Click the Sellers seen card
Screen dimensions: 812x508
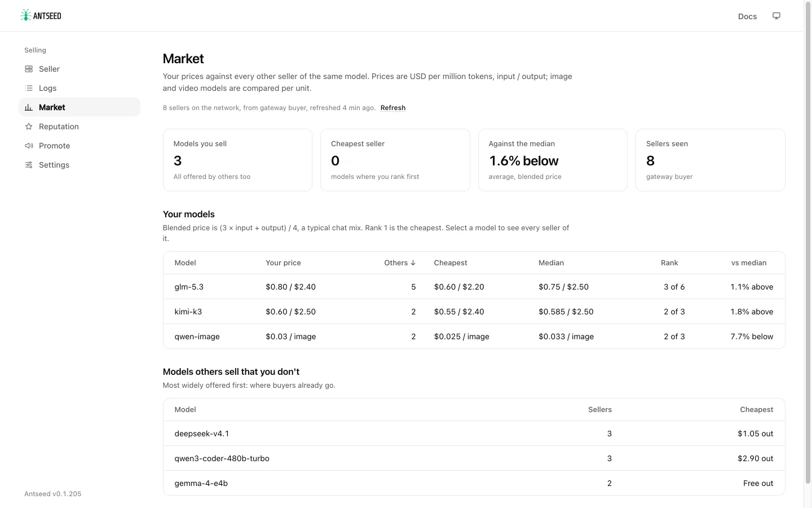tap(710, 160)
